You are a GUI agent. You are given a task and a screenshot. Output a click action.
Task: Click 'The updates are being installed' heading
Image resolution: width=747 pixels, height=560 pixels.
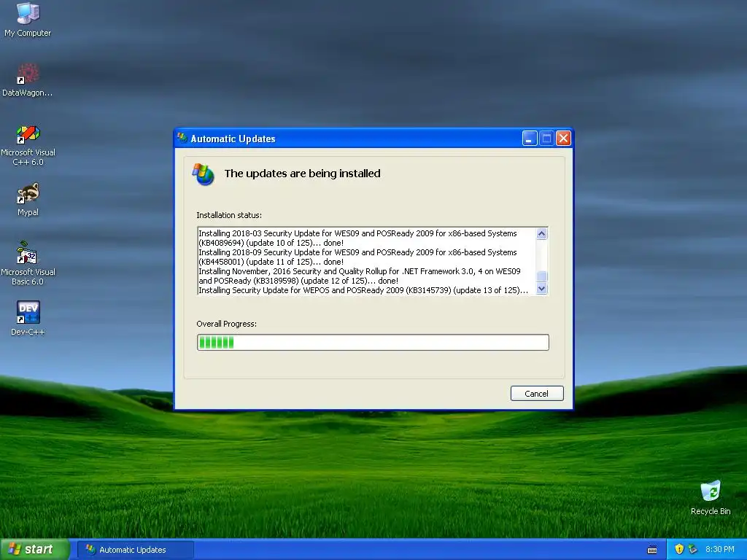pyautogui.click(x=303, y=174)
